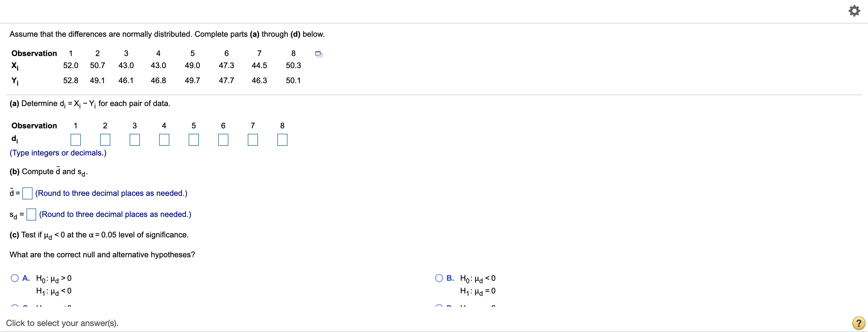Click the s_d answer input box
The height and width of the screenshot is (332, 868).
tap(31, 215)
